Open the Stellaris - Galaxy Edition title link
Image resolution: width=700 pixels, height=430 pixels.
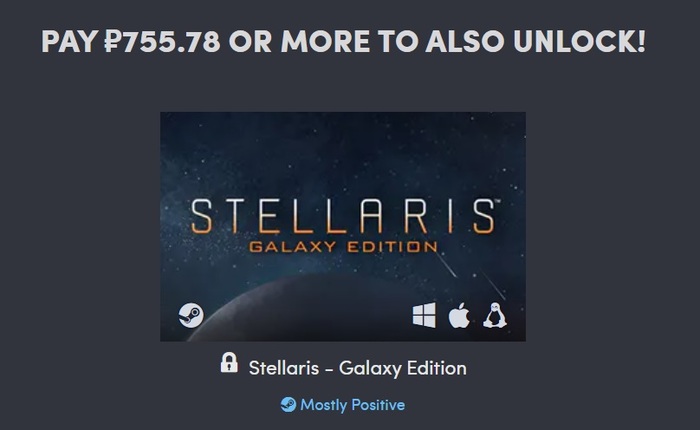357,368
